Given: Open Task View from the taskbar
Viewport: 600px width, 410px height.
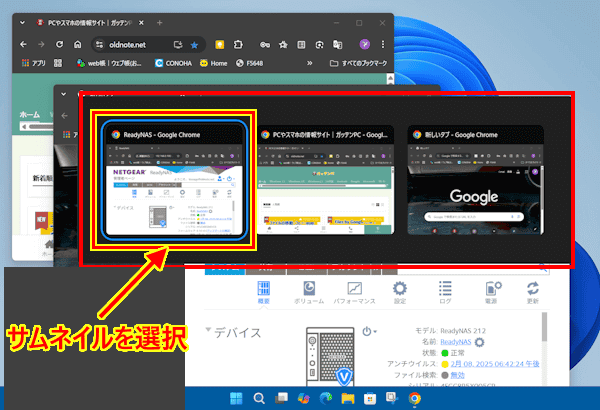Looking at the screenshot, I should (281, 399).
